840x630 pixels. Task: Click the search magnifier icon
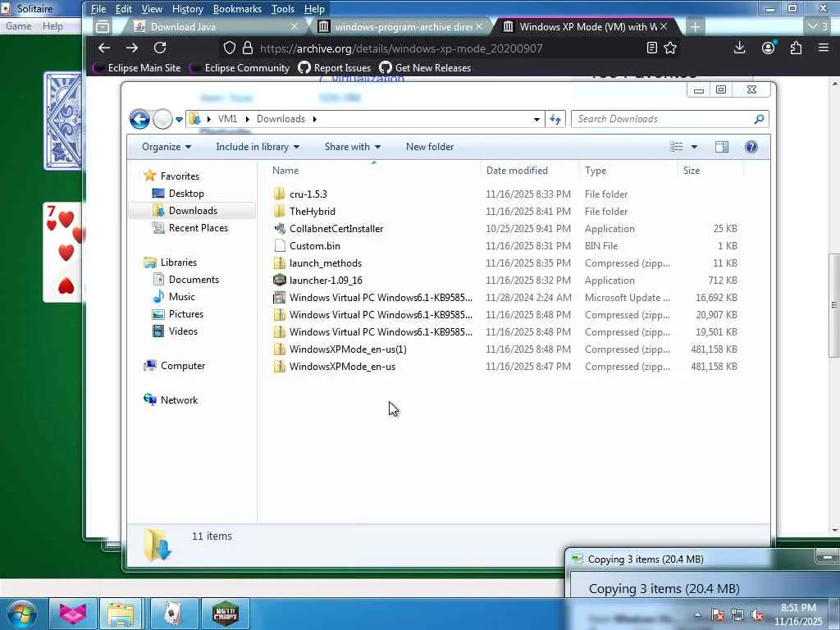[x=759, y=119]
